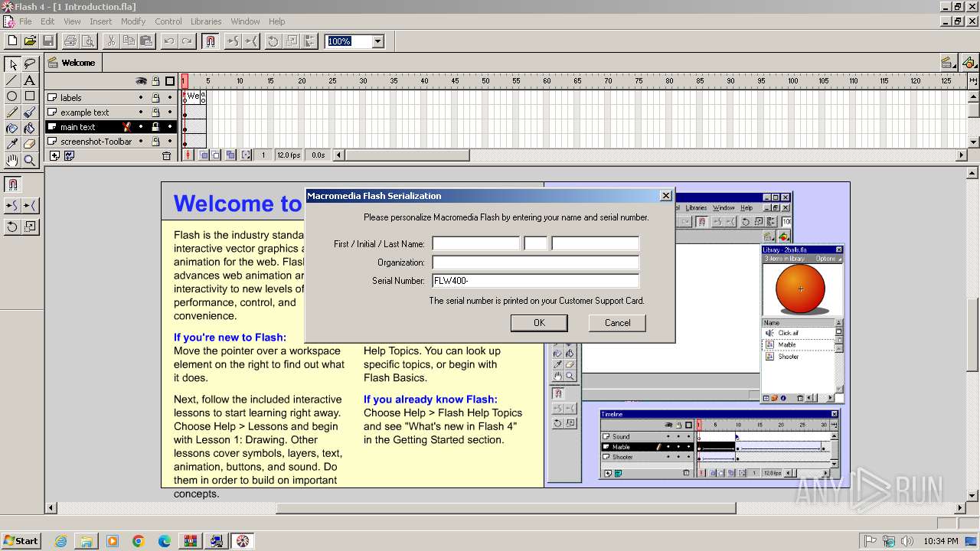Screen dimensions: 980x551
Task: Toggle the Snap magnet in the top toolbar
Action: point(210,41)
